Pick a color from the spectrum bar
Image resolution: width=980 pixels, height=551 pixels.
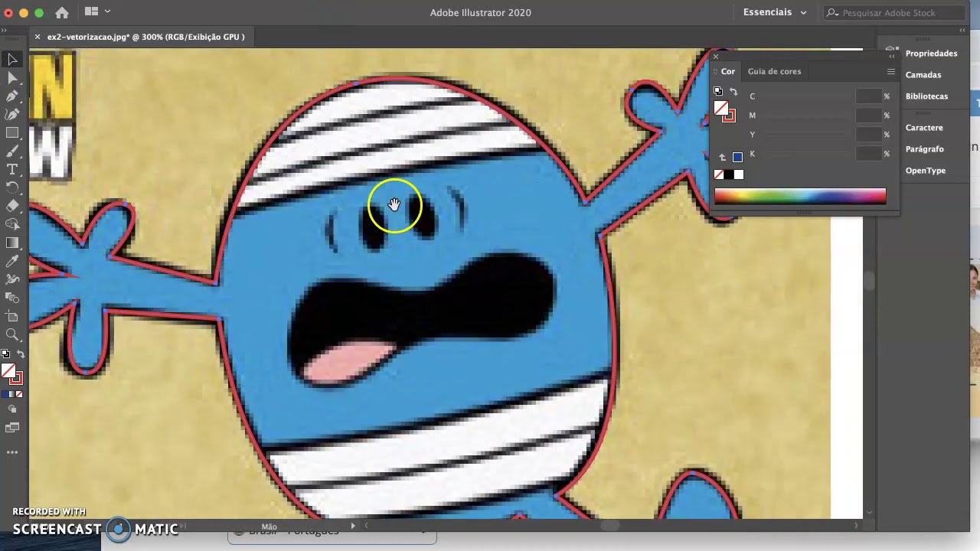[800, 197]
